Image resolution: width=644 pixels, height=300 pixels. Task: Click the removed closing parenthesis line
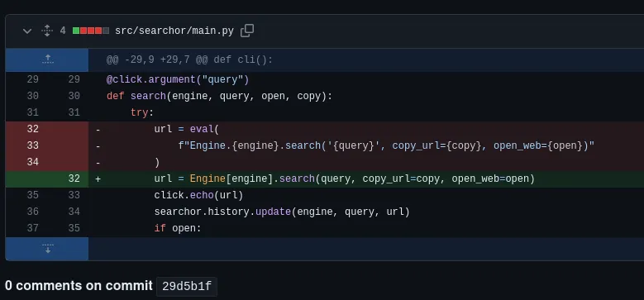[x=157, y=163]
